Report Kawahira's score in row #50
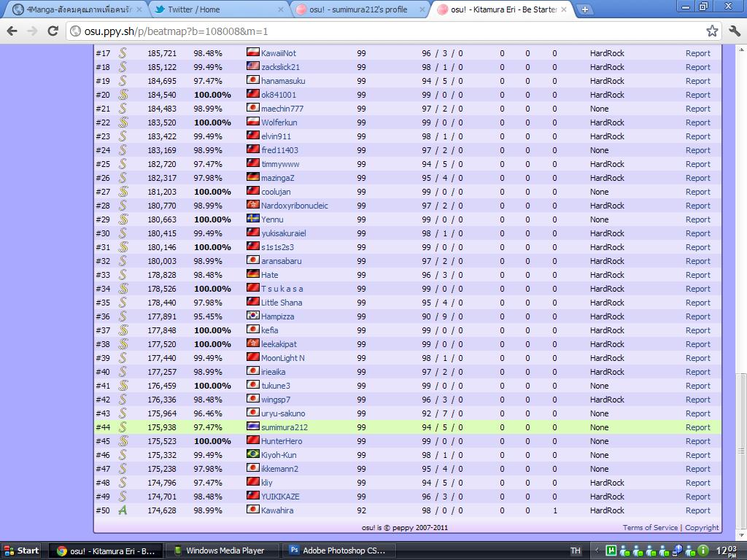The image size is (747, 560). [698, 510]
